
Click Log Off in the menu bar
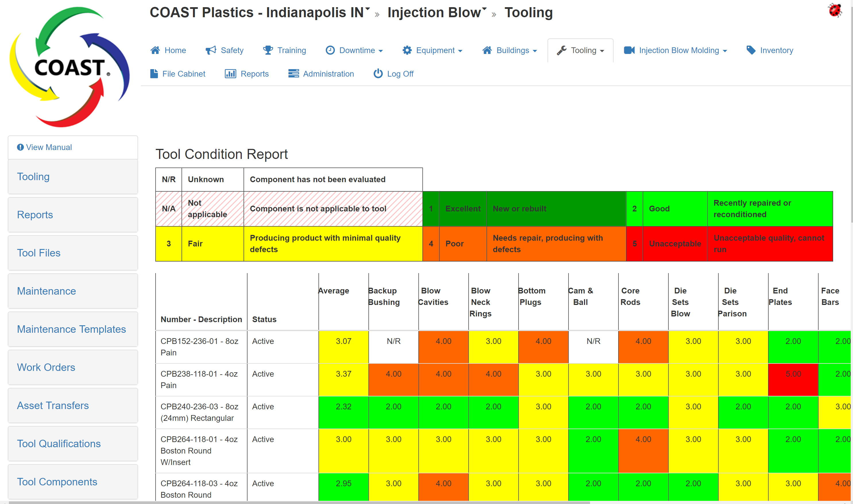coord(400,74)
